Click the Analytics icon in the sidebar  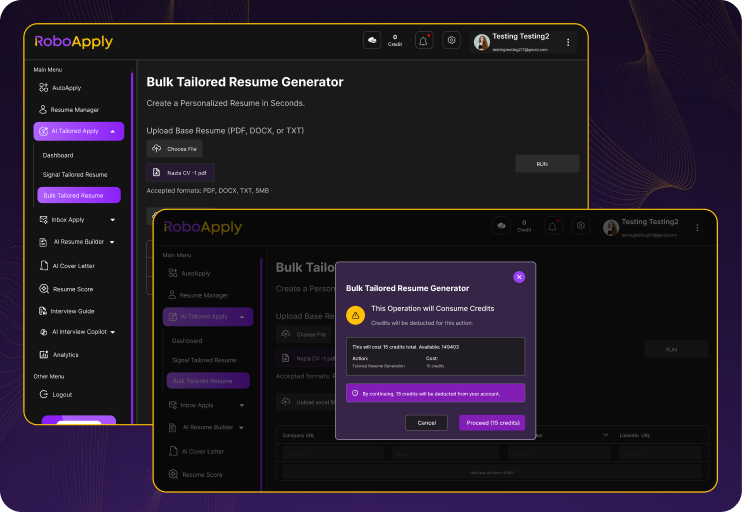pos(43,354)
